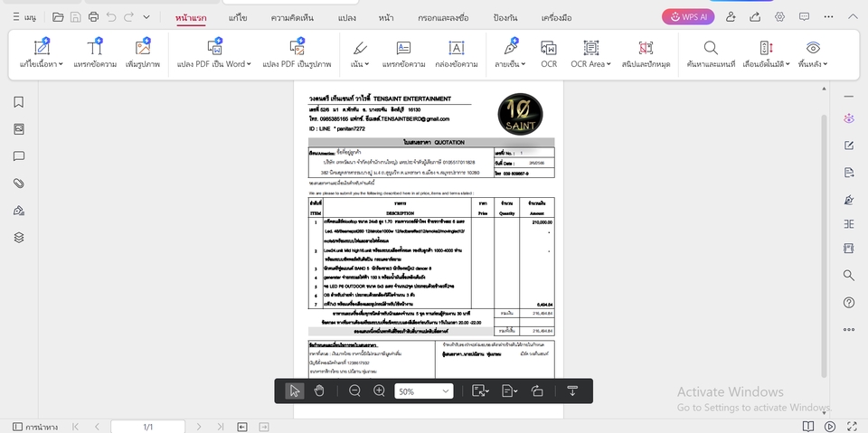Click เพิ่มรูปภาพ tool
The width and height of the screenshot is (868, 433).
pyautogui.click(x=143, y=53)
